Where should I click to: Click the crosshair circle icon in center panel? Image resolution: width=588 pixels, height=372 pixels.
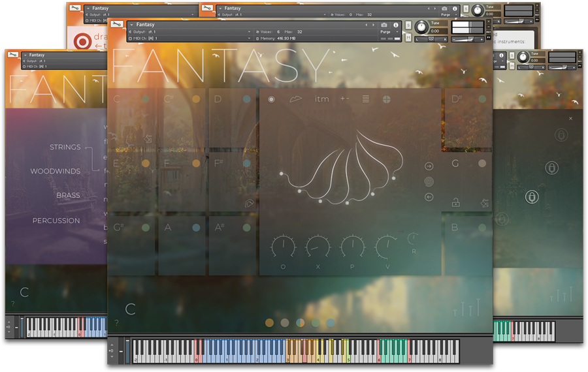click(386, 99)
